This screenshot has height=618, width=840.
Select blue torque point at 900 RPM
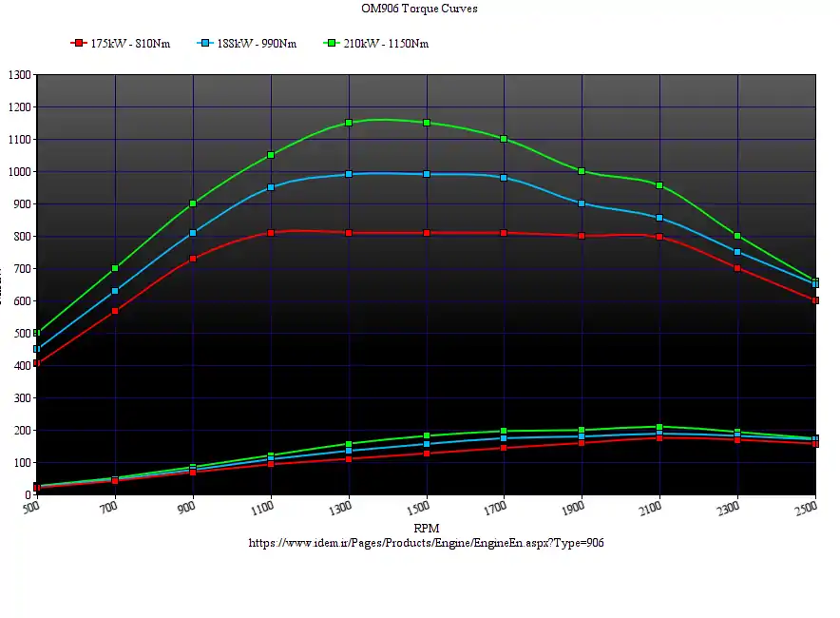[x=193, y=233]
